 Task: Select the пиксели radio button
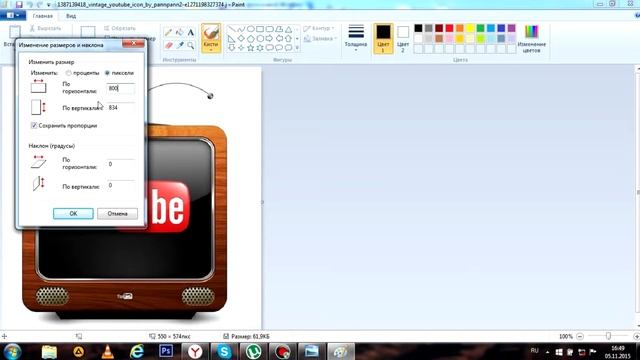click(x=107, y=73)
